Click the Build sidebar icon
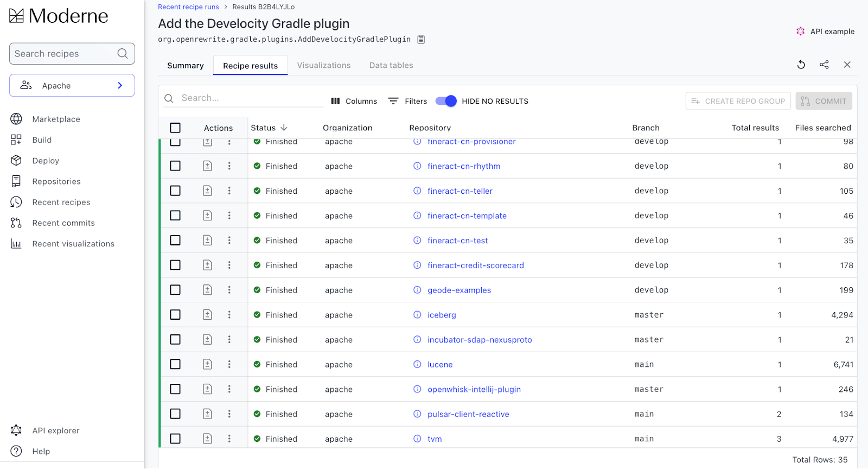 pos(16,140)
